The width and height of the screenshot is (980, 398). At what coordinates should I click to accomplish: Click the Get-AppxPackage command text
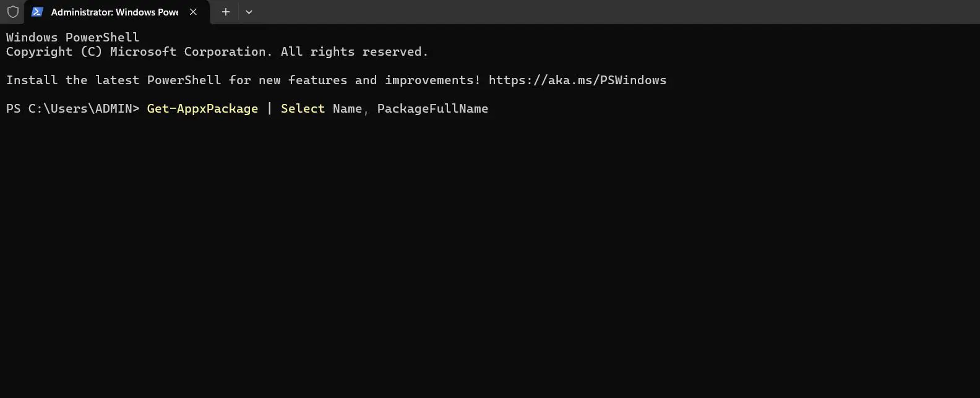202,108
